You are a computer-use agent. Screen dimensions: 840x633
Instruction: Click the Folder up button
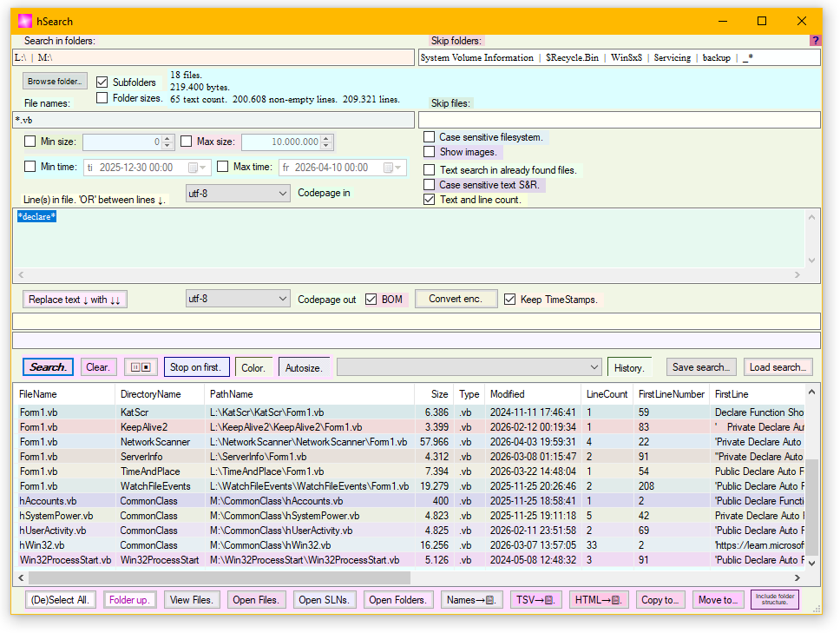click(129, 600)
